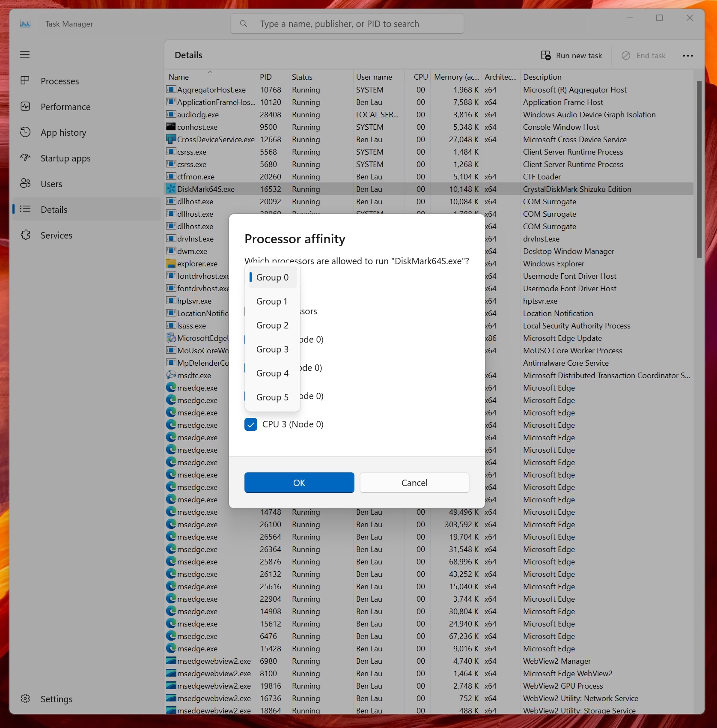
Task: Choose Group 3 from the list
Action: pyautogui.click(x=273, y=349)
